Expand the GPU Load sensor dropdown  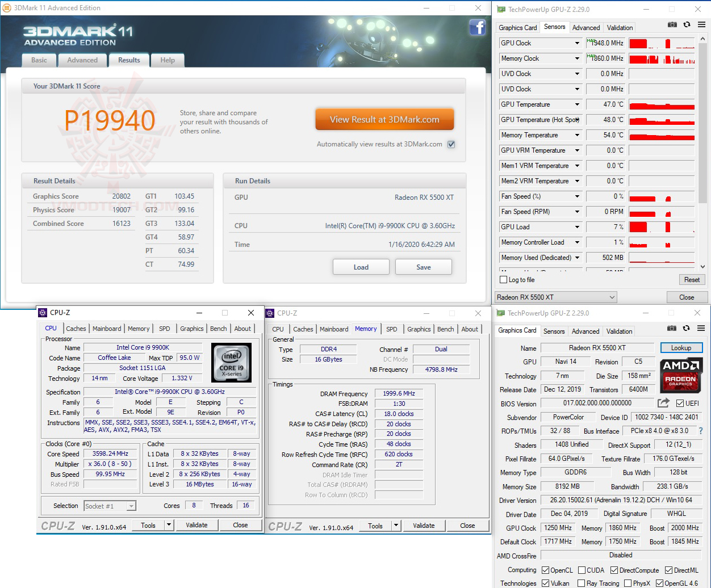tap(577, 227)
